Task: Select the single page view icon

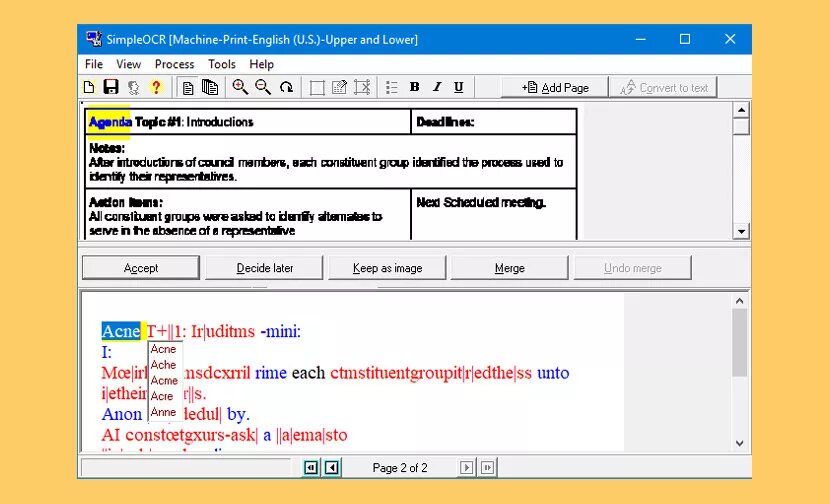Action: coord(187,87)
